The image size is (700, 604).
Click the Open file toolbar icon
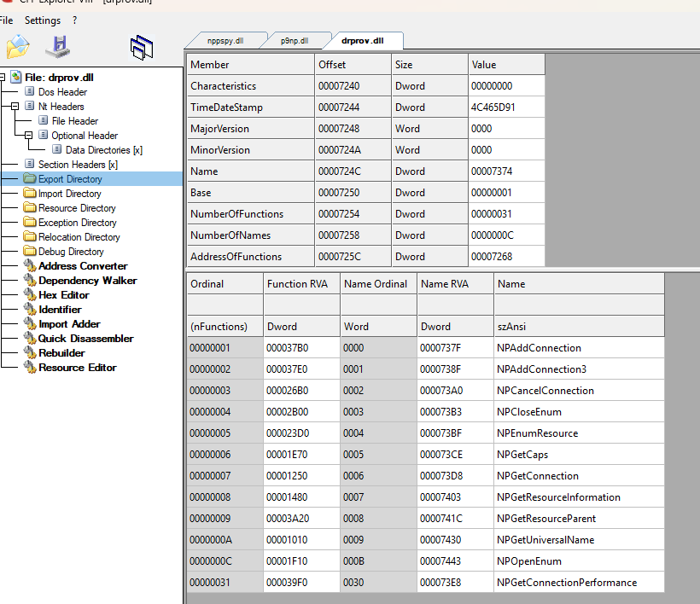(x=18, y=46)
